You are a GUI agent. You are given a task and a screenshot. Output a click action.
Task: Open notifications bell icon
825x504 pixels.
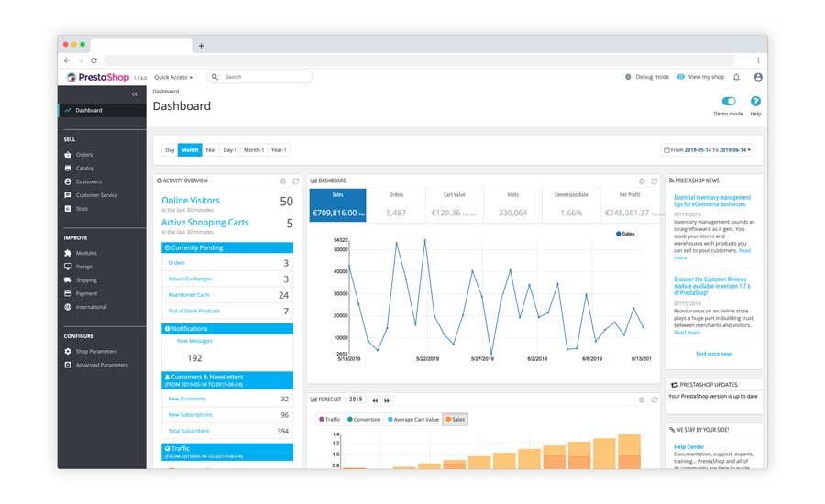tap(737, 77)
